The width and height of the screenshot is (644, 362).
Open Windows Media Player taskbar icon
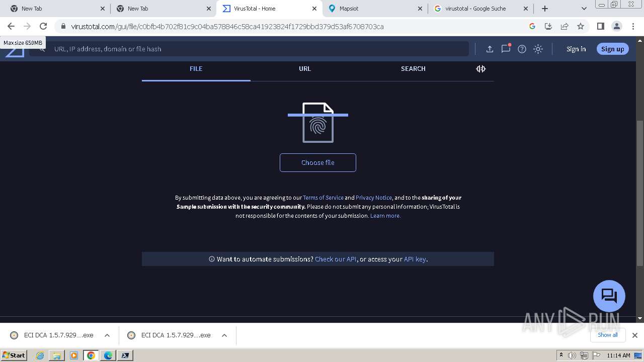[x=74, y=355]
